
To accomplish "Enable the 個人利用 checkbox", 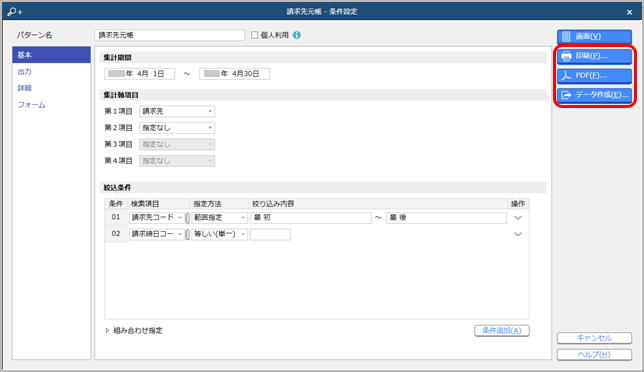I will coord(255,35).
